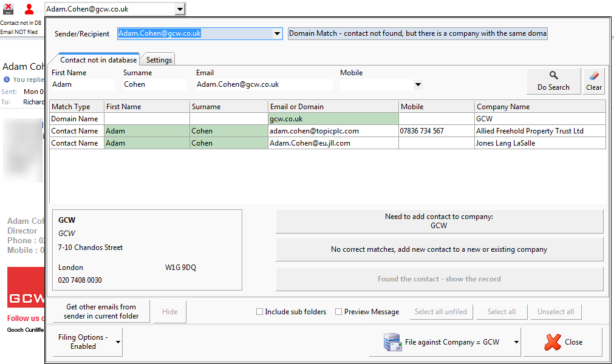Expand the Mobile field dropdown arrow
Image resolution: width=614 pixels, height=364 pixels.
tap(418, 85)
